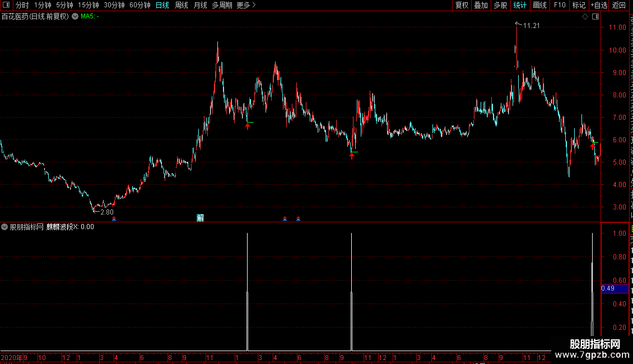Click the diamond marker icon above chart
This screenshot has height=364, width=633.
[x=585, y=17]
